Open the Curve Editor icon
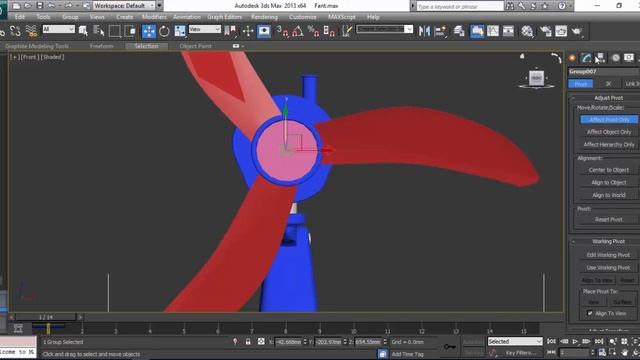640x360 pixels. click(493, 31)
